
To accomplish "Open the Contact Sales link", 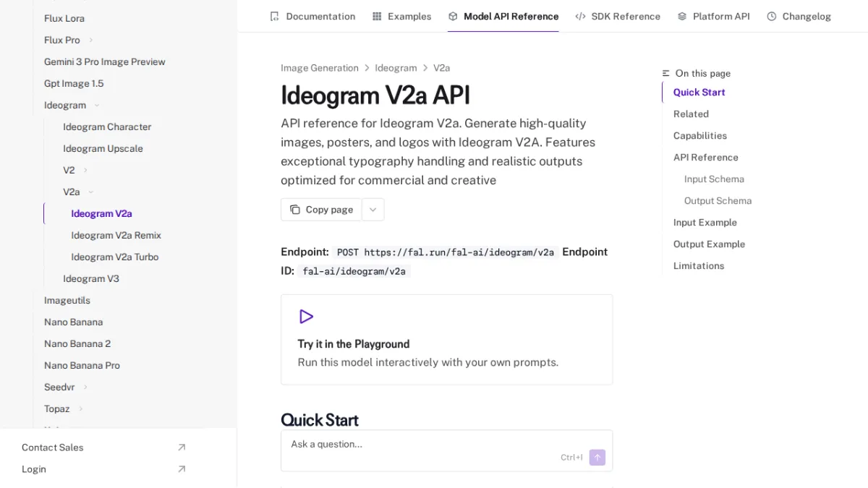I will click(52, 448).
